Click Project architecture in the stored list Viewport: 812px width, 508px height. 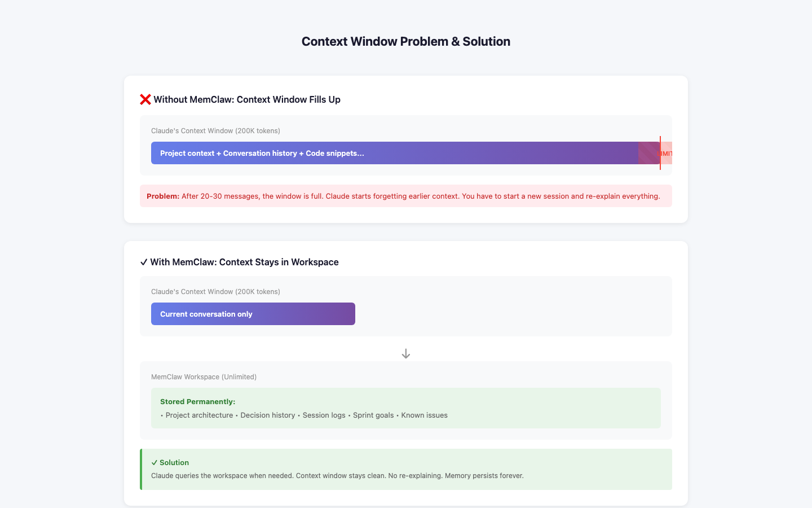pyautogui.click(x=199, y=415)
